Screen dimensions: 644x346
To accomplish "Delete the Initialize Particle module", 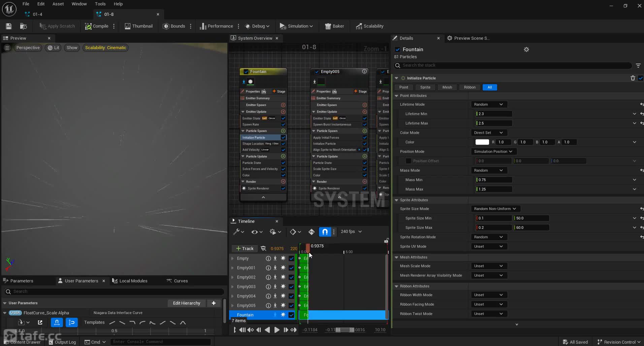I will click(633, 78).
